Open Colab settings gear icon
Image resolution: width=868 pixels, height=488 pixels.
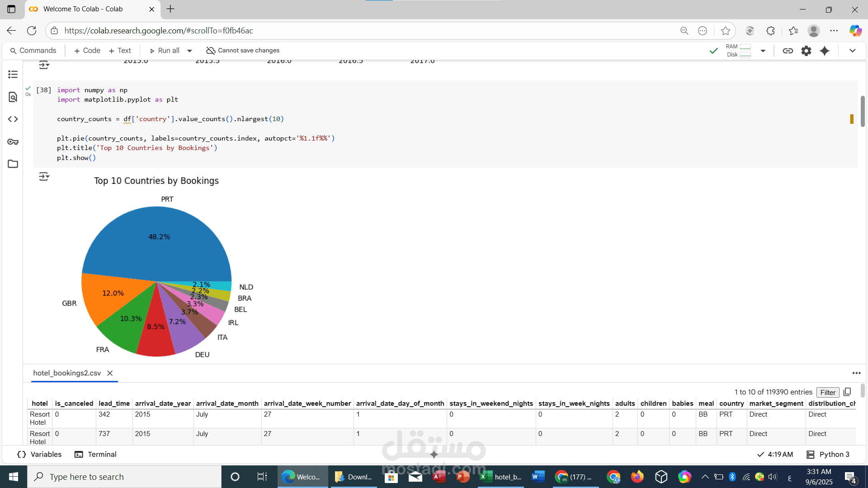tap(806, 51)
